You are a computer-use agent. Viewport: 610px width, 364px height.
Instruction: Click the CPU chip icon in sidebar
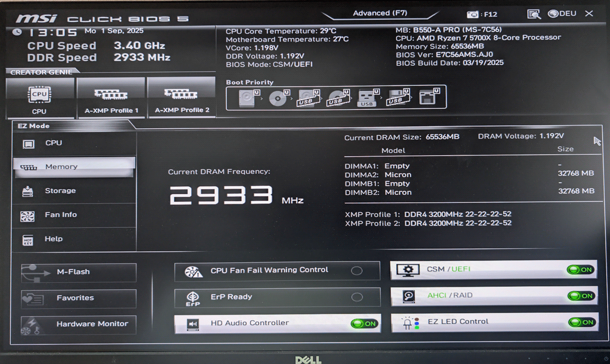pyautogui.click(x=28, y=144)
